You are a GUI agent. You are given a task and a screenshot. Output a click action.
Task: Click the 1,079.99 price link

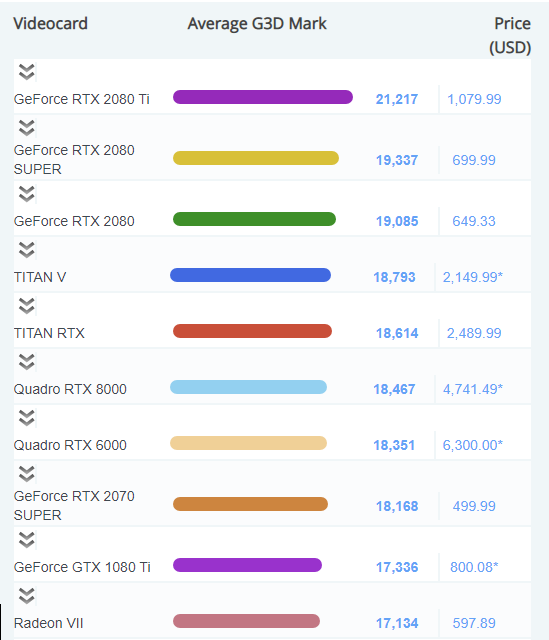[x=474, y=99]
